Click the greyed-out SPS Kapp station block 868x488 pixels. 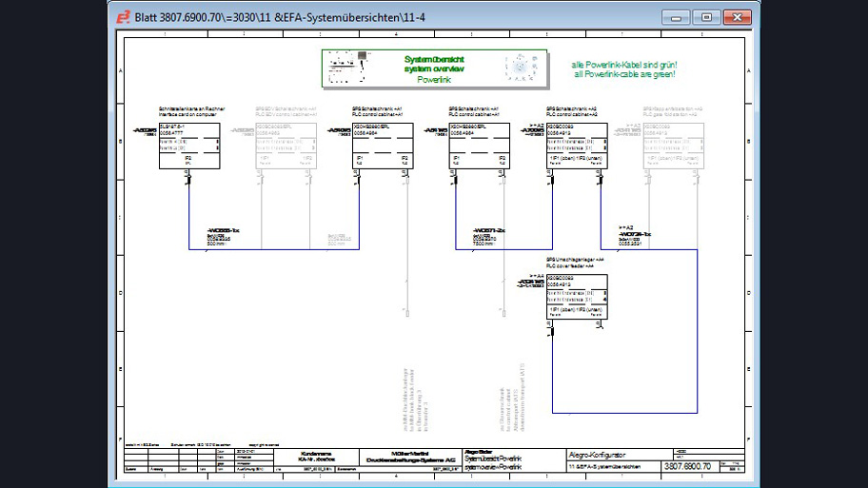(674, 146)
